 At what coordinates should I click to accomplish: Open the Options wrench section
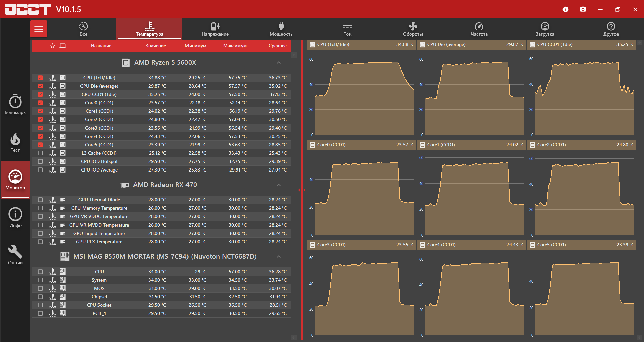point(15,255)
